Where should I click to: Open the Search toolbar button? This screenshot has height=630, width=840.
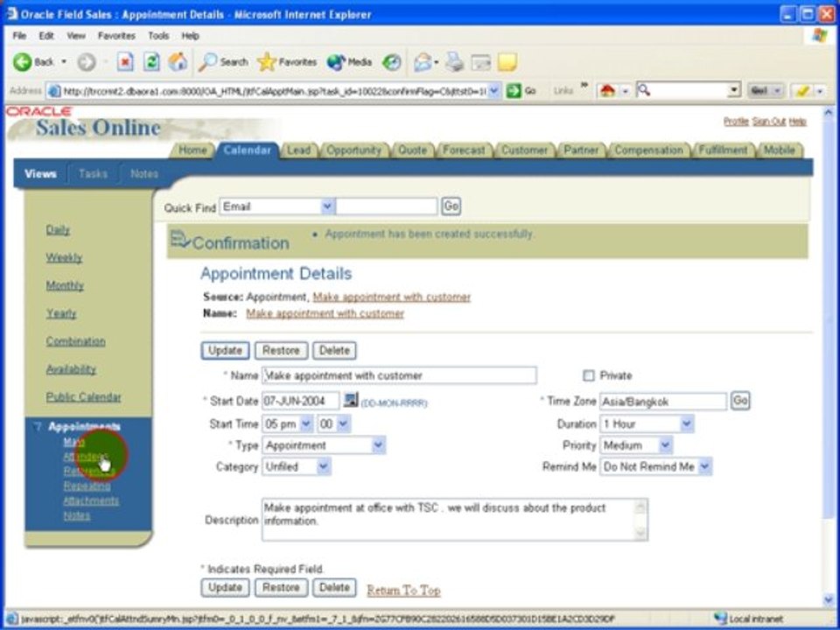coord(223,62)
